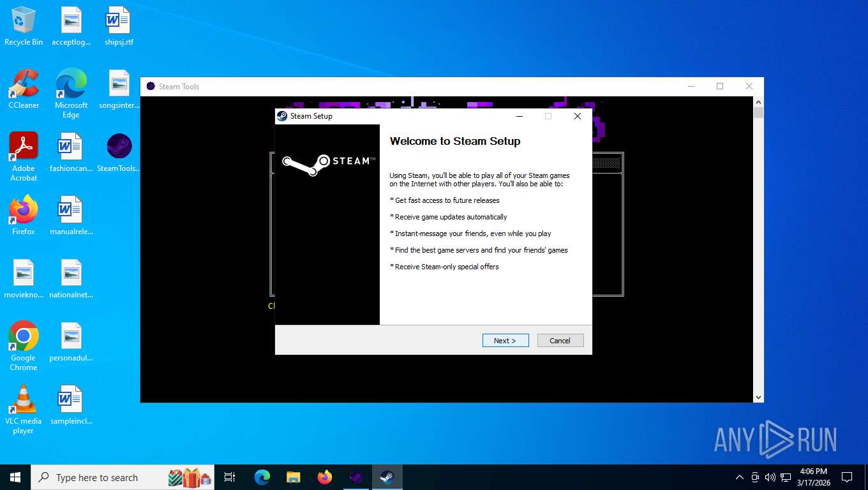Minimize the Steam Setup dialog
This screenshot has height=490, width=868.
click(520, 116)
